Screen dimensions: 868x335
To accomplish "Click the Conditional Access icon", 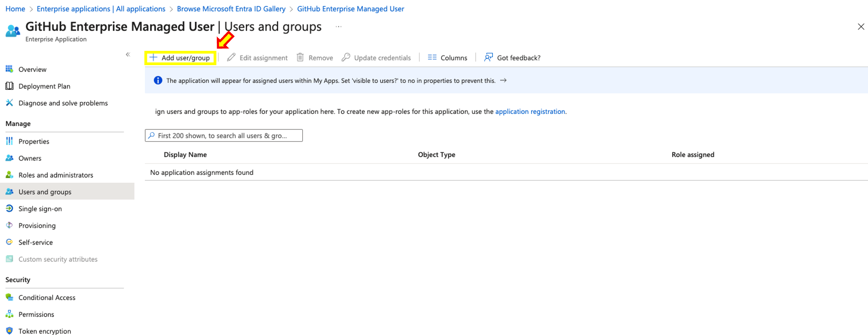I will [x=9, y=297].
